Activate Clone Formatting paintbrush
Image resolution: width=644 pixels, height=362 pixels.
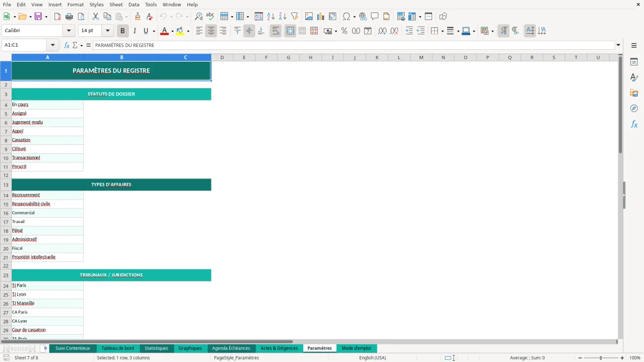138,17
